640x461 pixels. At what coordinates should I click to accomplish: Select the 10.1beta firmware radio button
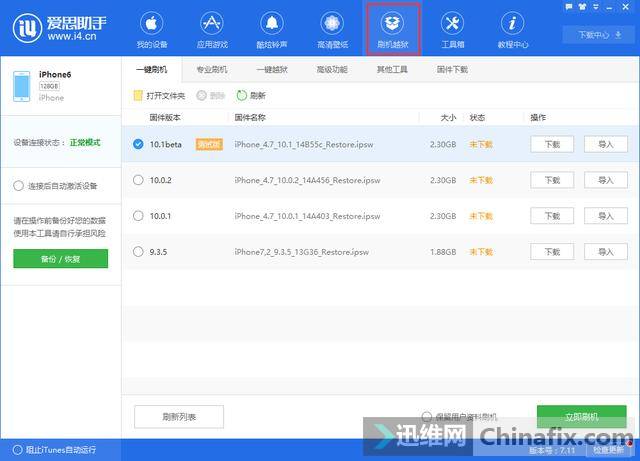(138, 144)
